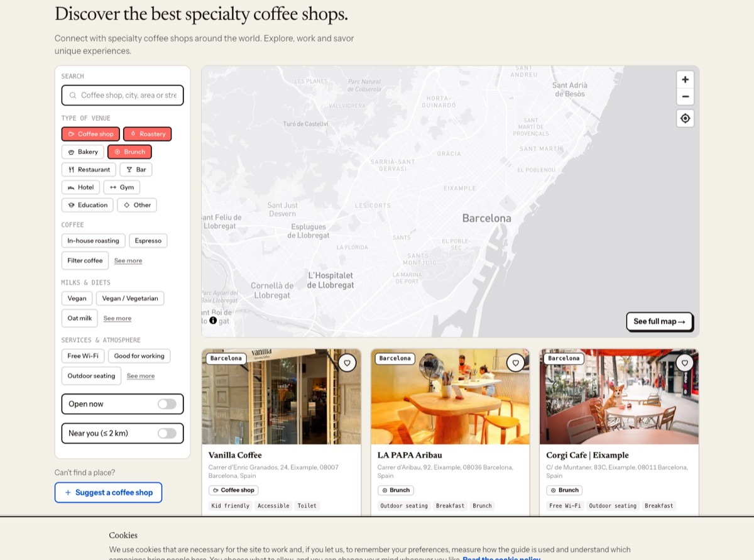The width and height of the screenshot is (754, 560).
Task: Select the Hotel venue filter
Action: [x=80, y=187]
